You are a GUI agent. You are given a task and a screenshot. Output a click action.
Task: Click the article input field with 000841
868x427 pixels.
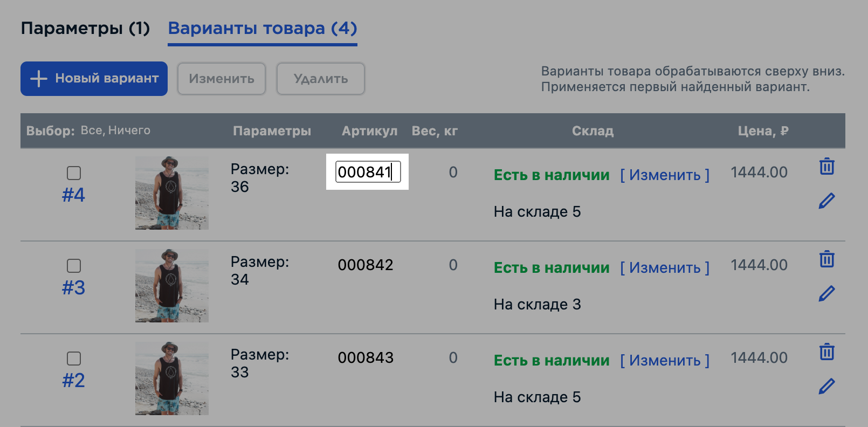pyautogui.click(x=368, y=172)
